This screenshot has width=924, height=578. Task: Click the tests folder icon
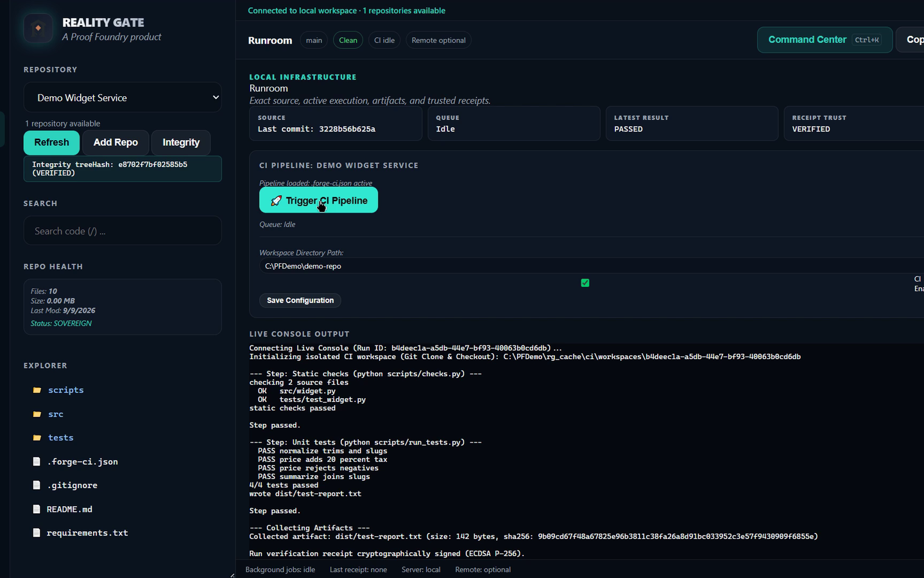pyautogui.click(x=37, y=438)
